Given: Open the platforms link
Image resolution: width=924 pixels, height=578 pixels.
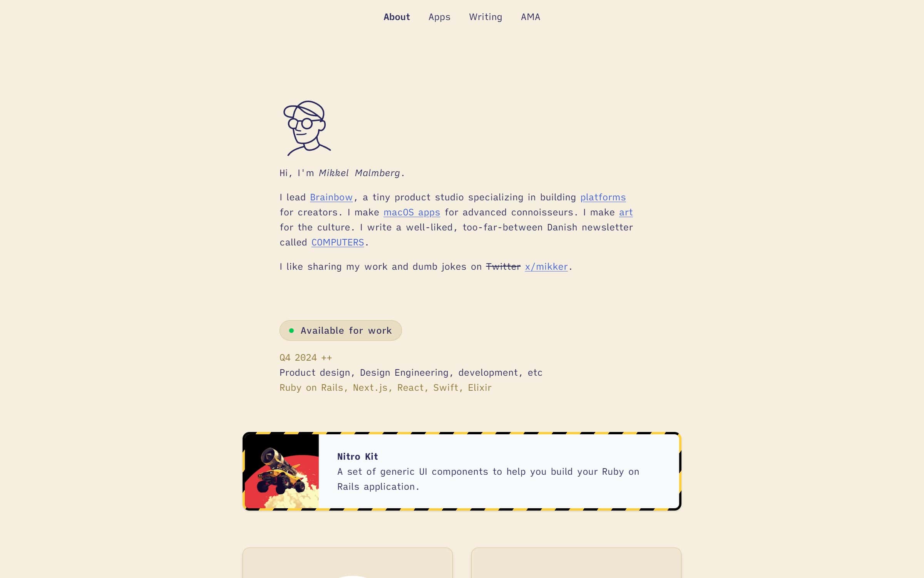Looking at the screenshot, I should (603, 197).
